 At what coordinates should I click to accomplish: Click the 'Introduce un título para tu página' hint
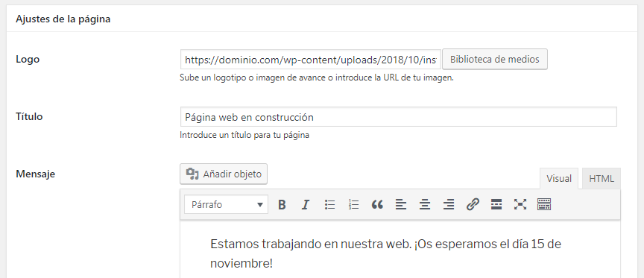pos(244,135)
